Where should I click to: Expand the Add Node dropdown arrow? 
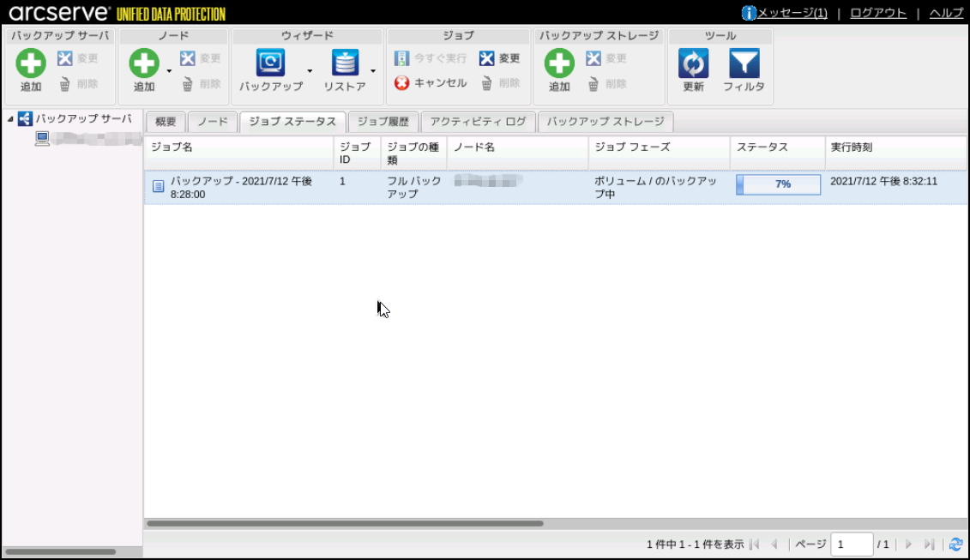click(169, 71)
